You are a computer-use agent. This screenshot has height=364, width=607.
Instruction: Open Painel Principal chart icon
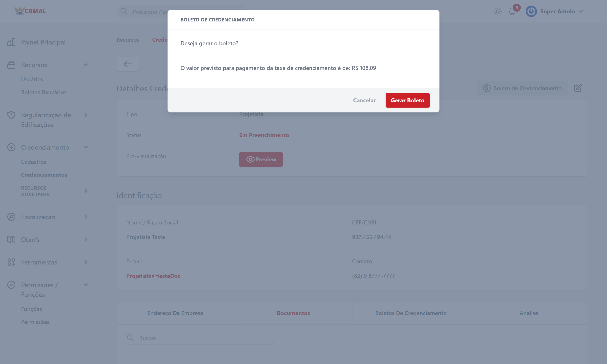coord(11,42)
